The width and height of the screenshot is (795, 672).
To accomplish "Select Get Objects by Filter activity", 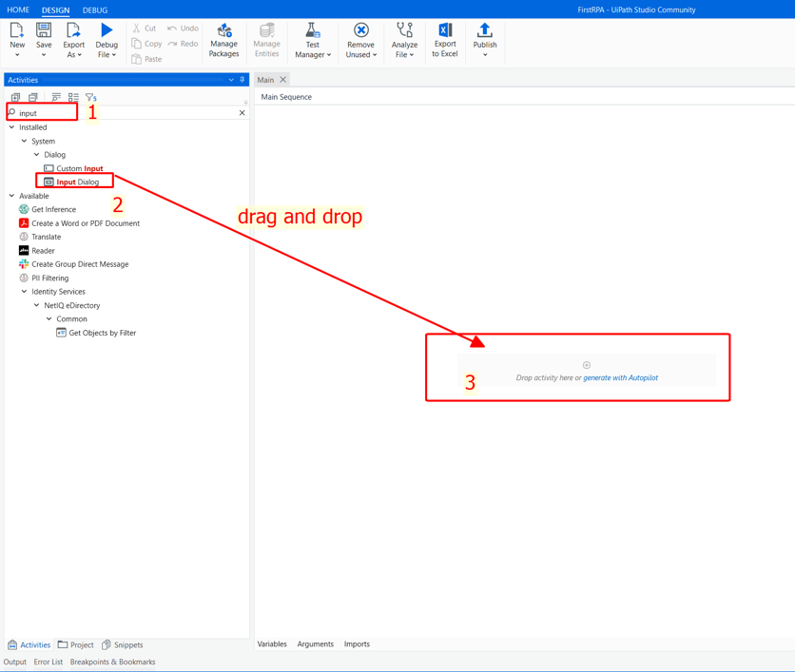I will pyautogui.click(x=96, y=333).
